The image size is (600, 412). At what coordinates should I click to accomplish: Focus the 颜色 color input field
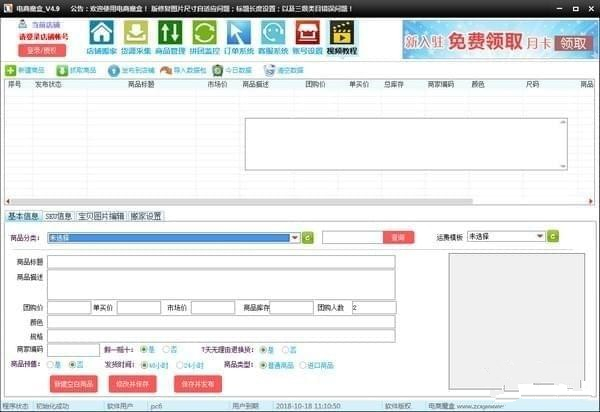[x=221, y=322]
